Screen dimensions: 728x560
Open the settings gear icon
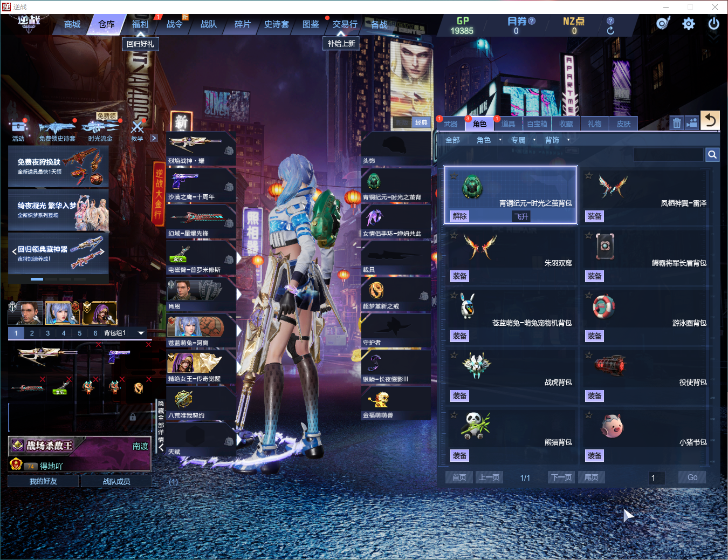(689, 24)
